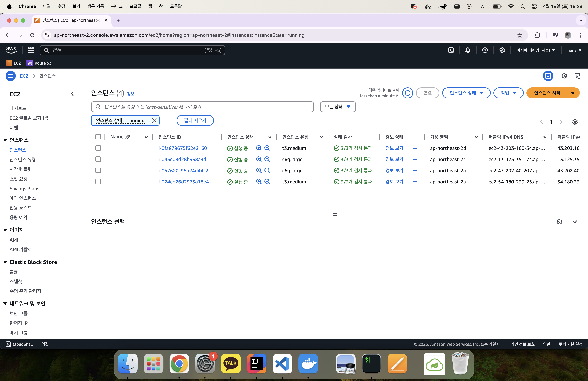
Task: Open the 인스턴스 상태 actions dropdown
Action: click(x=466, y=93)
